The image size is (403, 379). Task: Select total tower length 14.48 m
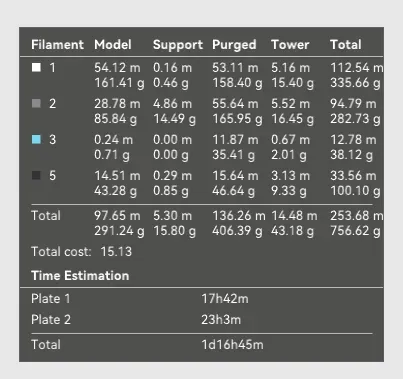294,216
